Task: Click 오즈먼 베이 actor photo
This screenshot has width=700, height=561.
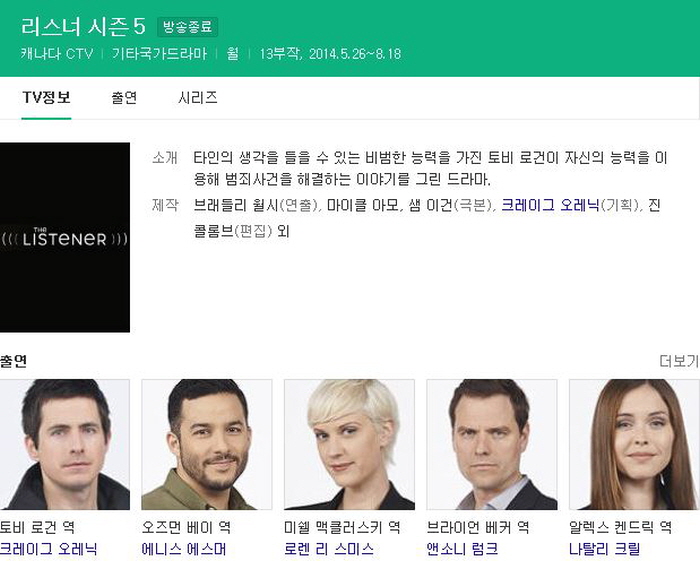Action: click(x=206, y=444)
